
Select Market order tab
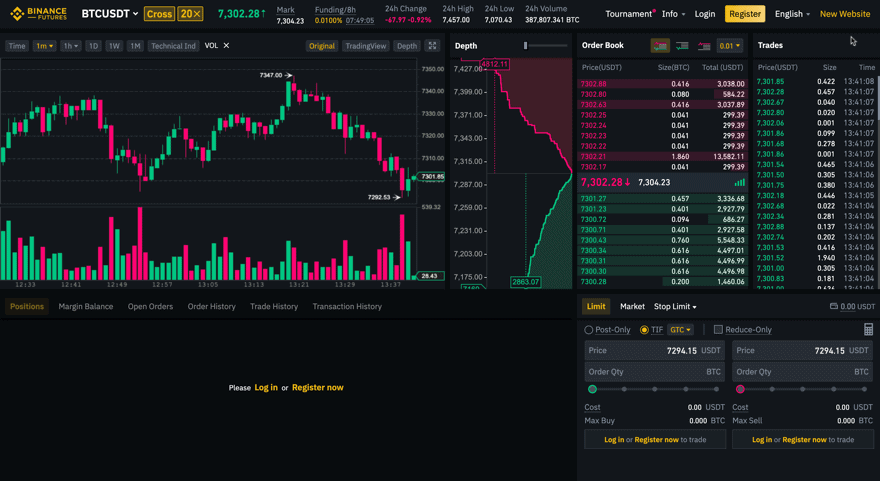tap(632, 306)
